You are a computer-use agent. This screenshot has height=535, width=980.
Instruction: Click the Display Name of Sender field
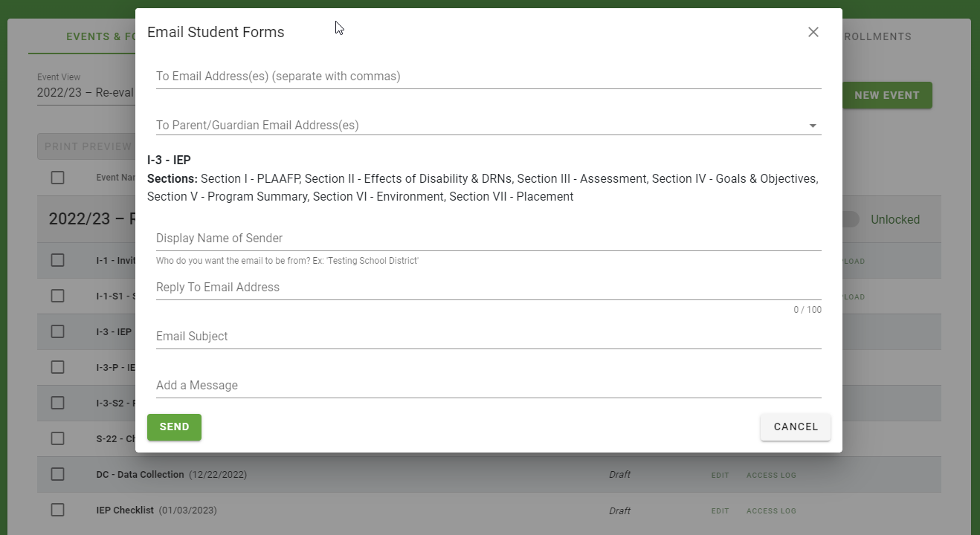(x=489, y=239)
